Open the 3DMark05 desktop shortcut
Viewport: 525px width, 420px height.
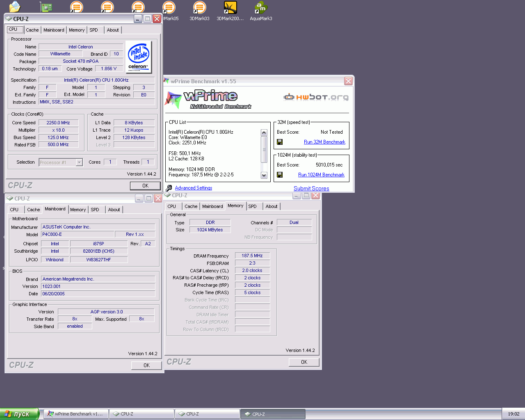(x=169, y=11)
